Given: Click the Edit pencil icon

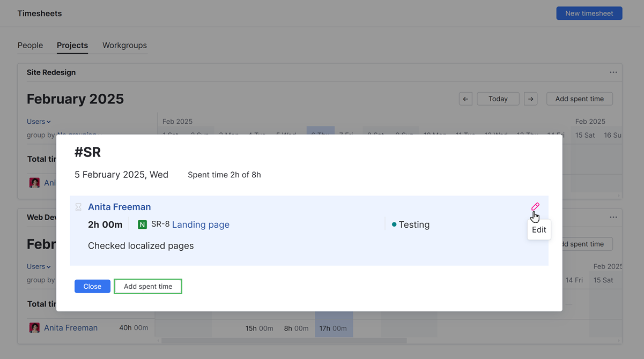Looking at the screenshot, I should [x=535, y=206].
